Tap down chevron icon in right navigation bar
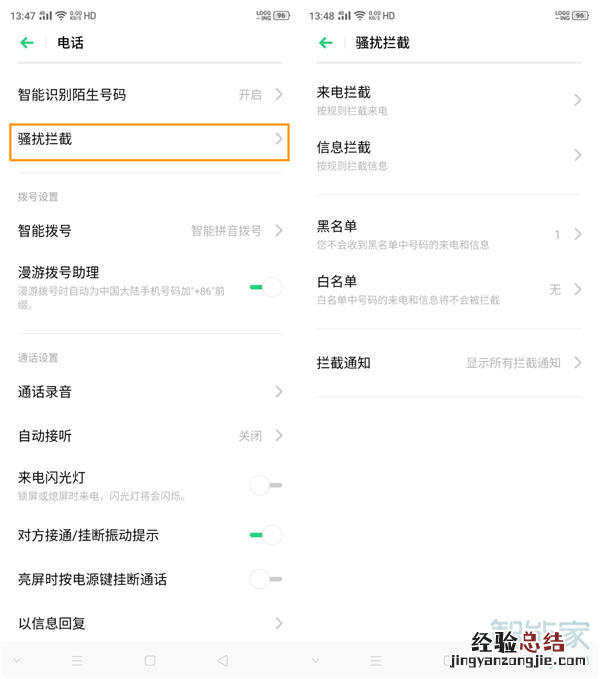The image size is (600, 679). click(315, 661)
